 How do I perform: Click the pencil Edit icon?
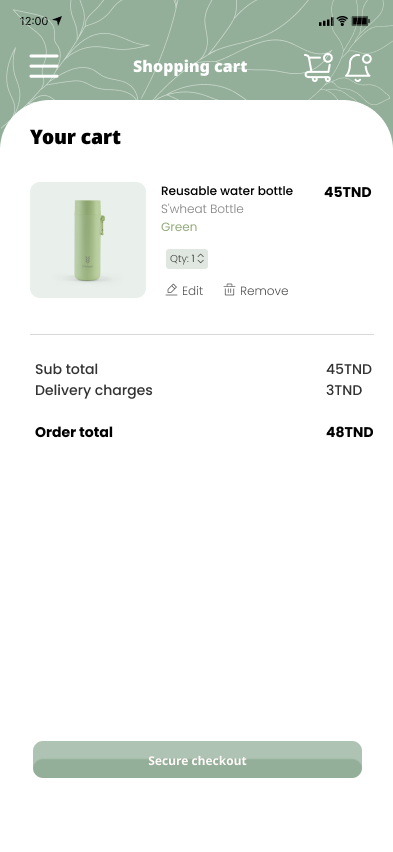tap(171, 290)
